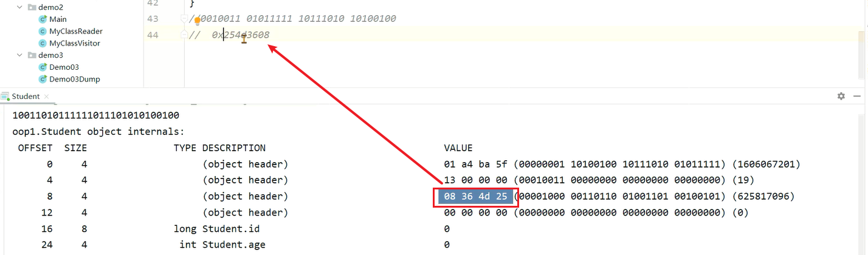
Task: Collapse the demo3 package node
Action: pyautogui.click(x=19, y=55)
